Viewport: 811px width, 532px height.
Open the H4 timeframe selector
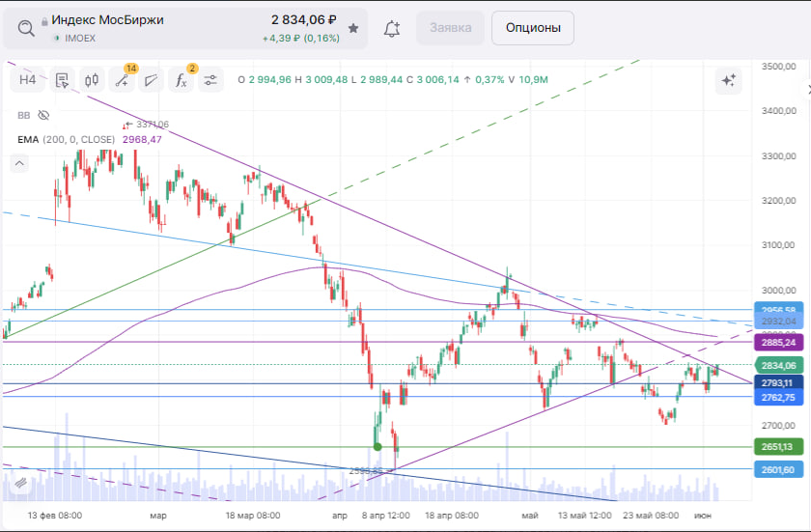click(28, 80)
